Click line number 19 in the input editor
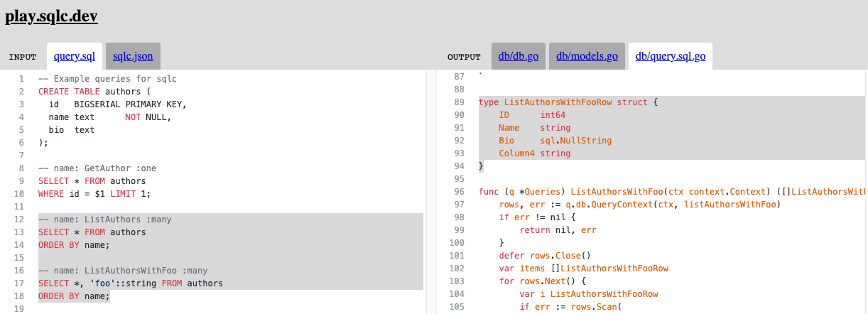 20,309
